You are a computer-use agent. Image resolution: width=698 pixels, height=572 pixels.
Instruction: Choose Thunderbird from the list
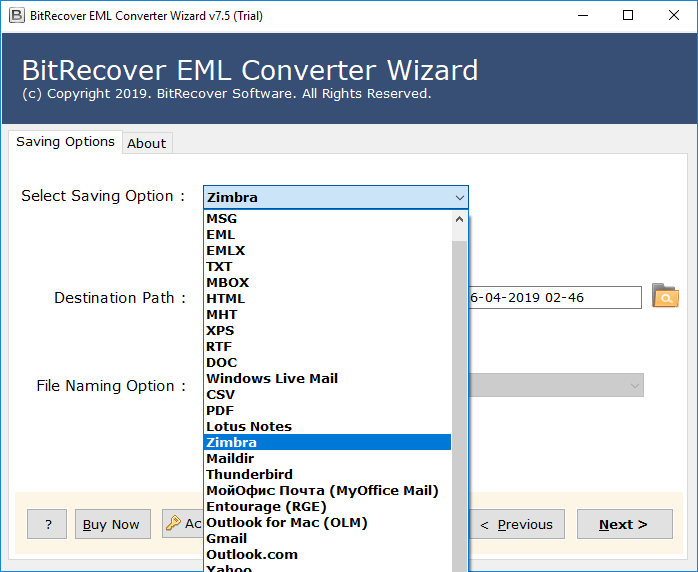[328, 475]
